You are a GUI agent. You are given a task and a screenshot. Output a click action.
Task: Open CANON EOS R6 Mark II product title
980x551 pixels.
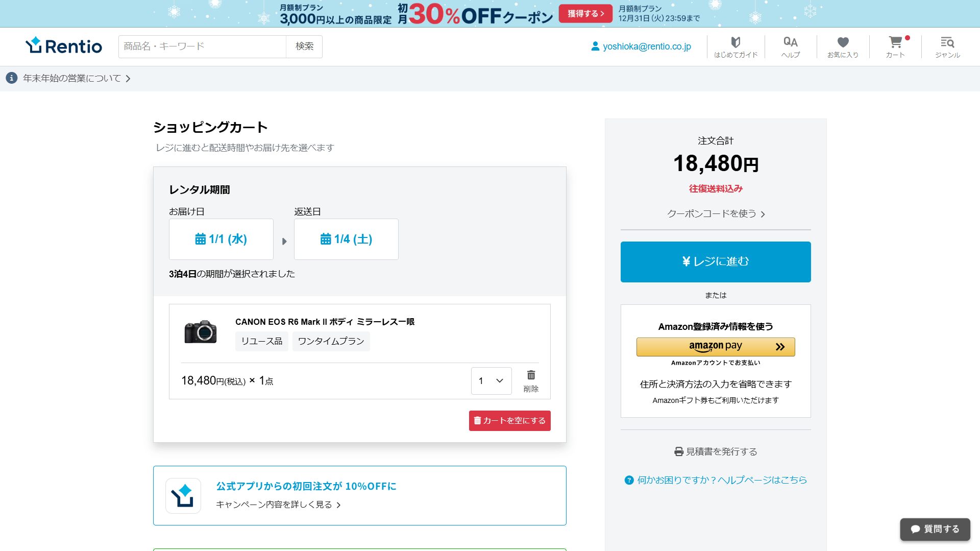[325, 322]
